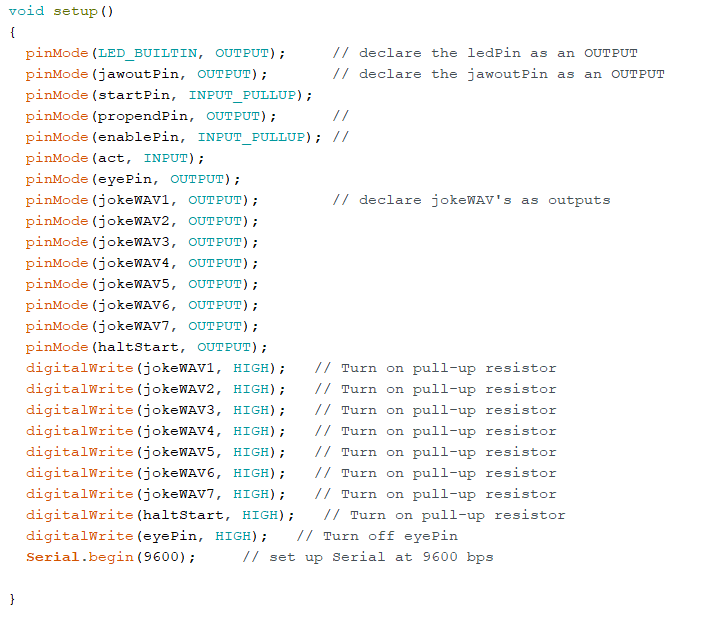Click the digitalWrite(jokeWAV6, HIGH) line

tap(155, 473)
